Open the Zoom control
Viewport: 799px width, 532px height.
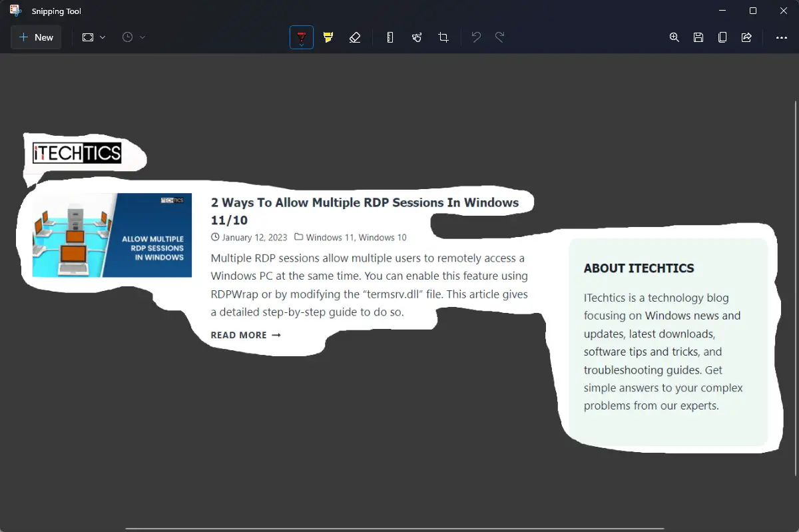point(674,37)
